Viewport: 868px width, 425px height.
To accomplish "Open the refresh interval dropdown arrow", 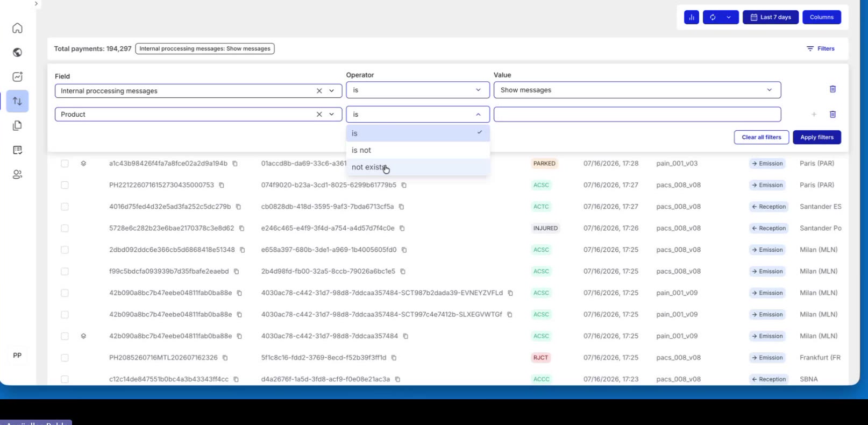I will pyautogui.click(x=729, y=17).
